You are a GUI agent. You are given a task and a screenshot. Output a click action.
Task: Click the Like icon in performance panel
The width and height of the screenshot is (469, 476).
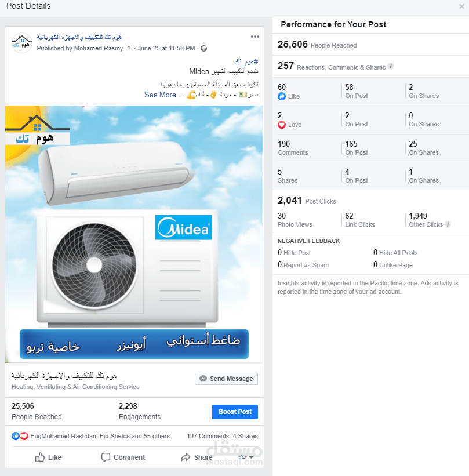point(282,96)
